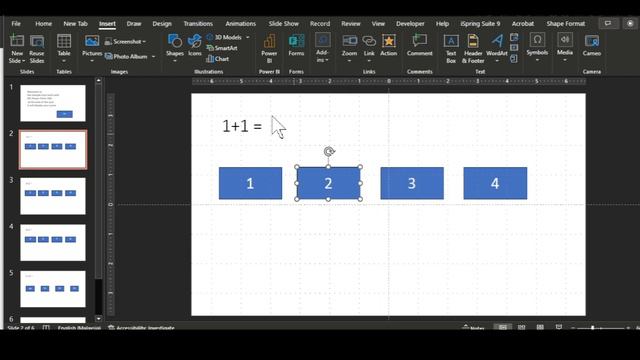Click the Zoom icon in Links group
Viewport: 640px width, 360px height.
coord(349,41)
